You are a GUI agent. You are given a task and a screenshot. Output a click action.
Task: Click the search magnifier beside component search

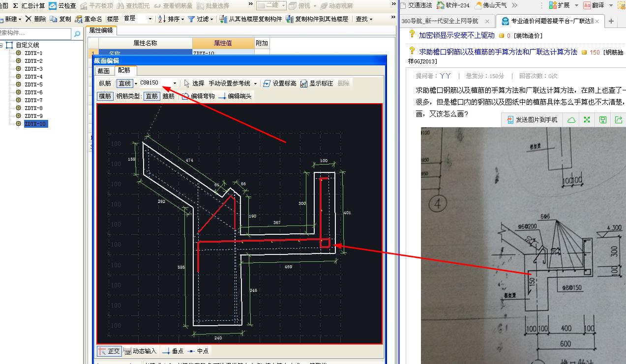(77, 34)
